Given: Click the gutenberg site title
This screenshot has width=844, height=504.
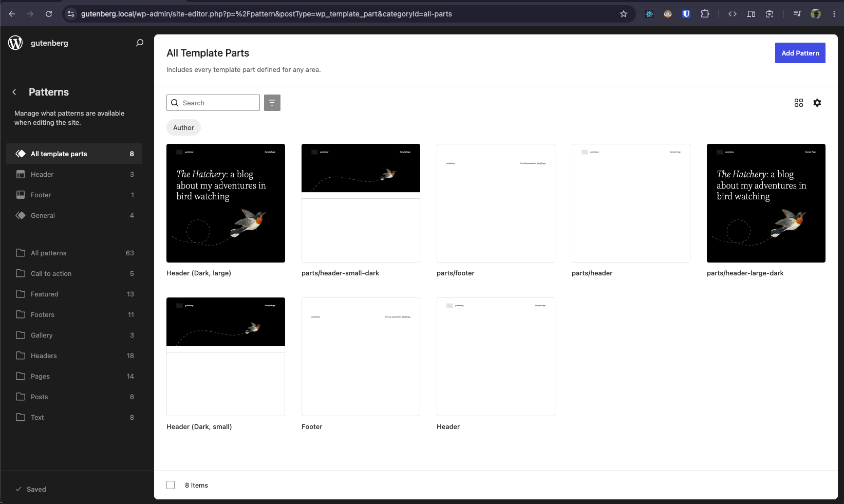Looking at the screenshot, I should (49, 43).
